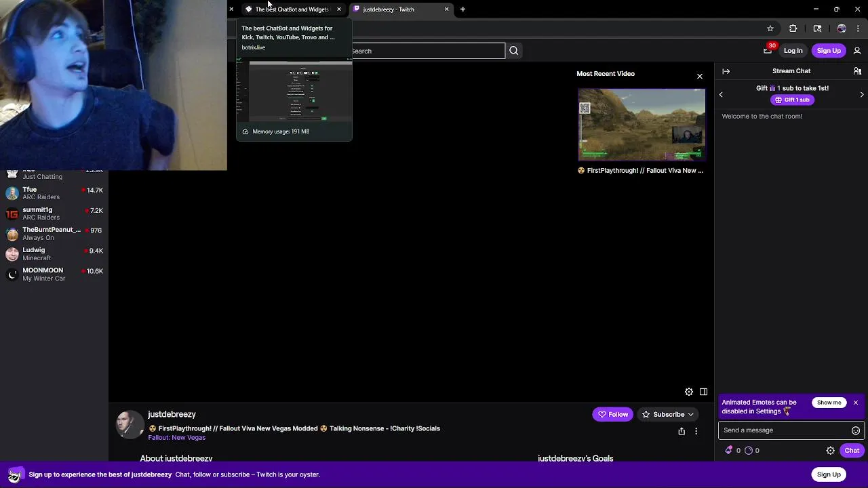Click the Twitch search field
Screen dimensions: 868x488
point(427,51)
